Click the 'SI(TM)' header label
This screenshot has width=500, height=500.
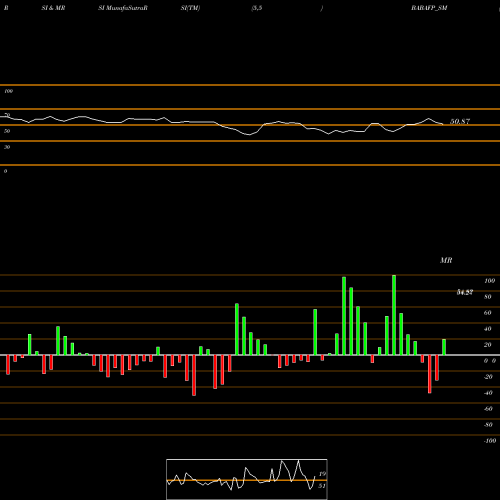point(190,8)
